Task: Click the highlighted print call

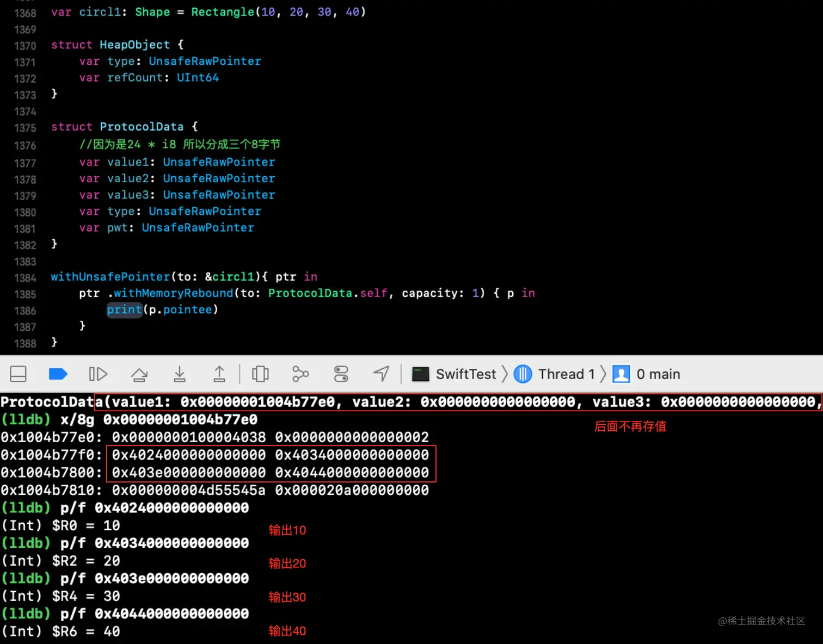Action: (124, 309)
